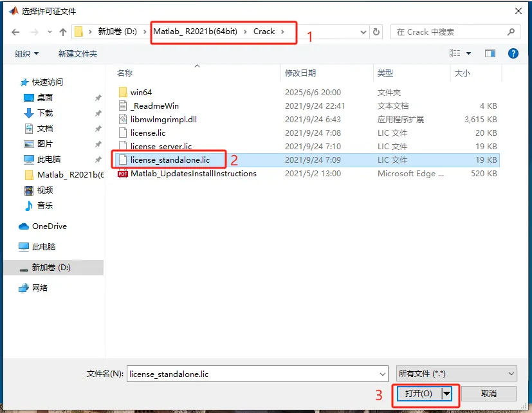Screen dimensions: 532x413
Task: Click the 取消 button
Action: coord(488,394)
